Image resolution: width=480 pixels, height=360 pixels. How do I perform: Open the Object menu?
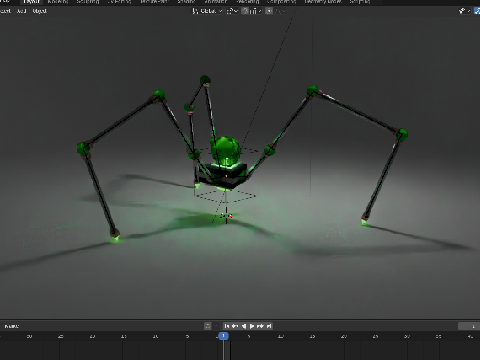tap(40, 11)
